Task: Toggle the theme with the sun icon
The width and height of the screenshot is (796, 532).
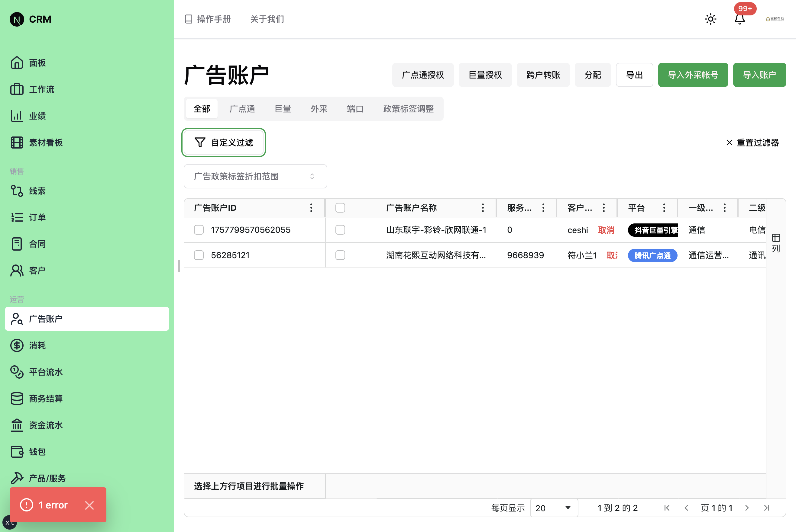Action: coord(710,19)
